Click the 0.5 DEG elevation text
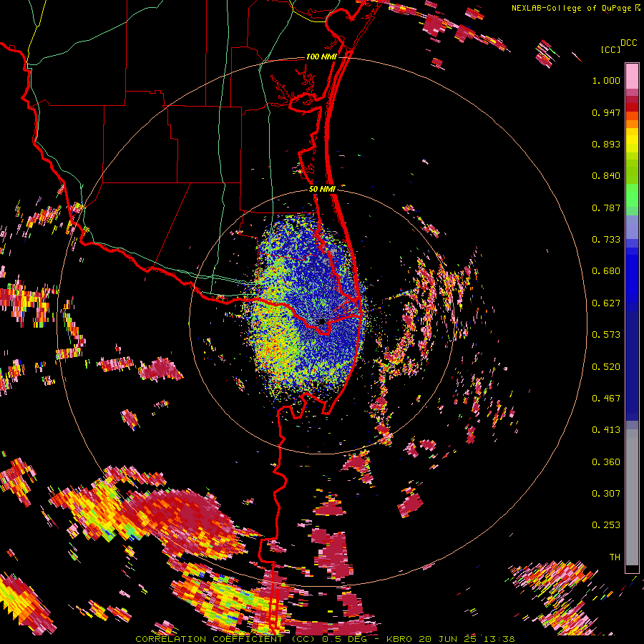Image resolution: width=644 pixels, height=644 pixels. [x=346, y=639]
